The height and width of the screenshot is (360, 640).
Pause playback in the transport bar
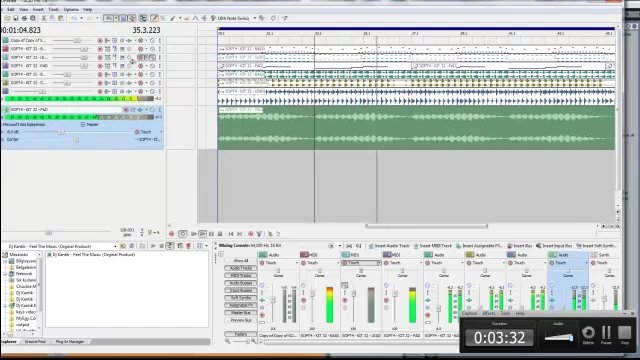(211, 234)
